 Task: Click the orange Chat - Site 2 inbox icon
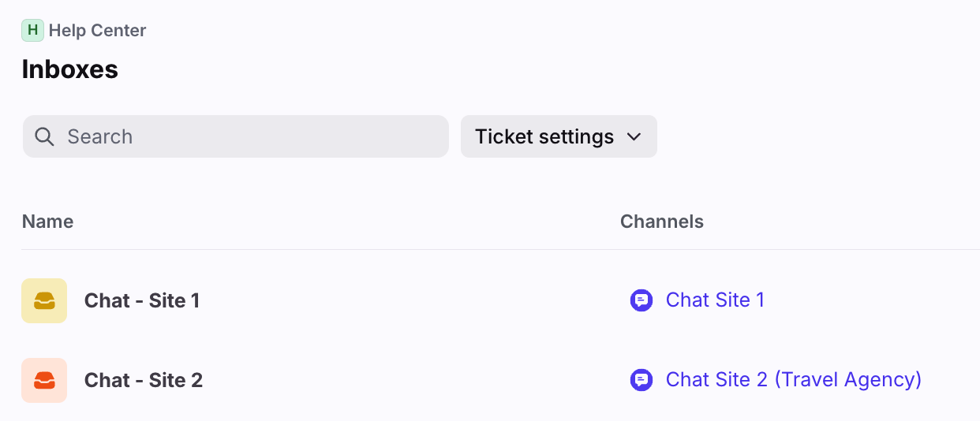tap(44, 380)
